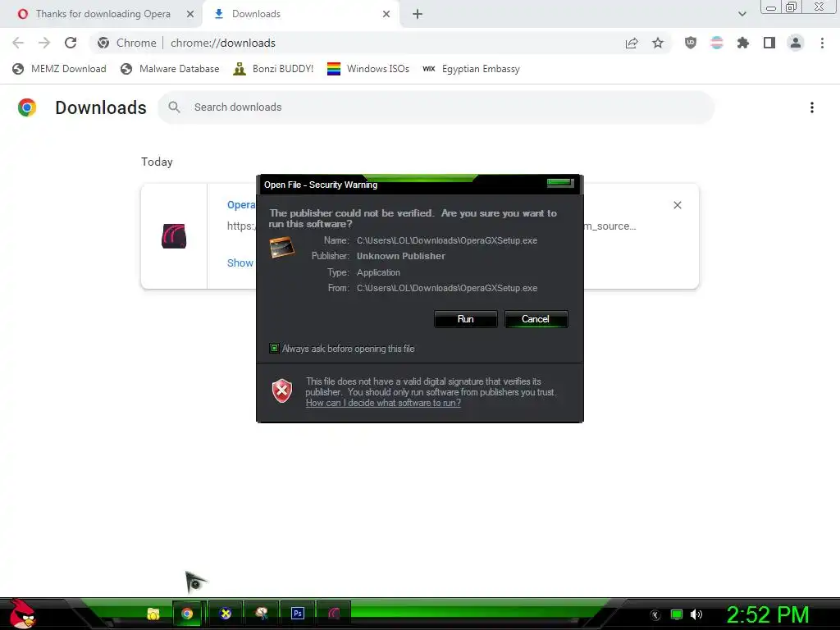Open the uBlock Origin shield extension
The width and height of the screenshot is (840, 630).
691,43
